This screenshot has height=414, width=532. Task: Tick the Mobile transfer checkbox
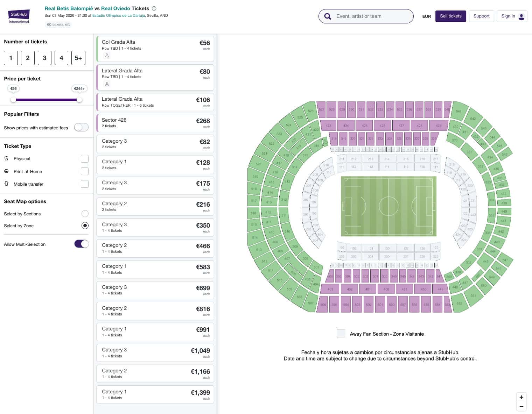[x=85, y=184]
